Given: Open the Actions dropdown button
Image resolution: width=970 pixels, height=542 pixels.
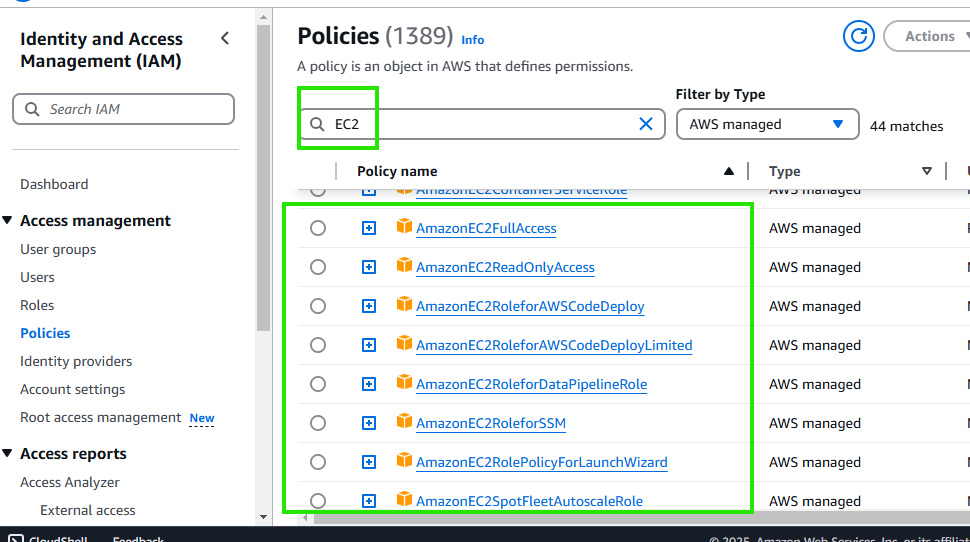Looking at the screenshot, I should coord(928,37).
